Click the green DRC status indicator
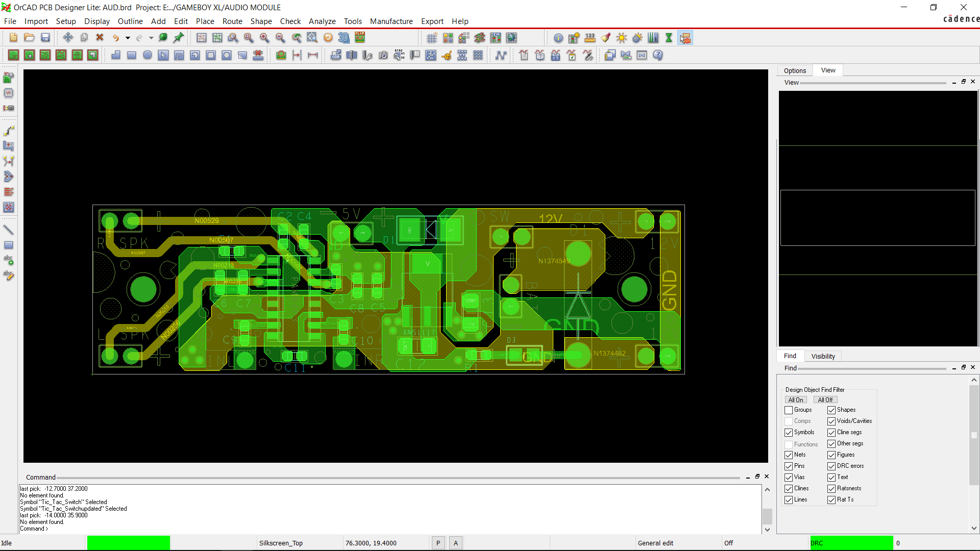This screenshot has height=551, width=980. click(851, 543)
